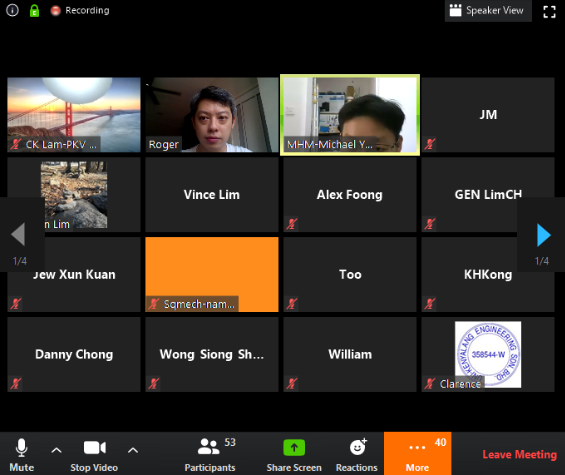Click the muted mic icon on Wong Siong tile
Viewport: 565px width, 475px height.
click(x=154, y=383)
